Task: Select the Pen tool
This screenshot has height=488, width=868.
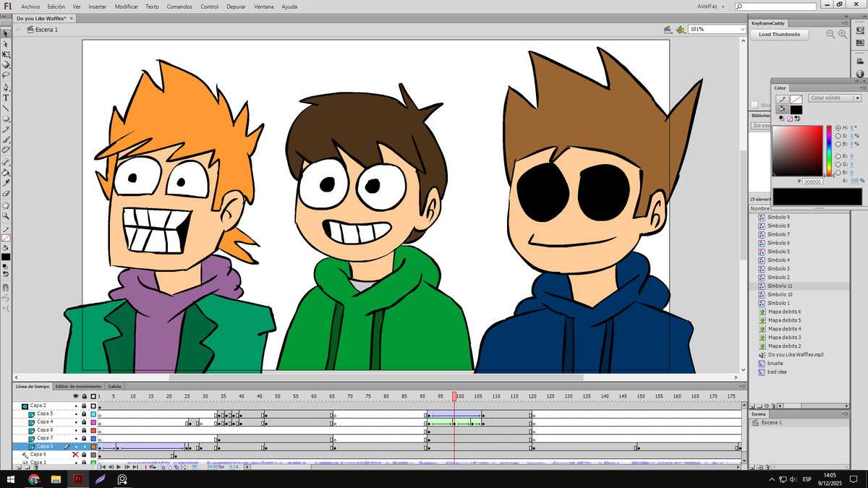Action: tap(7, 87)
